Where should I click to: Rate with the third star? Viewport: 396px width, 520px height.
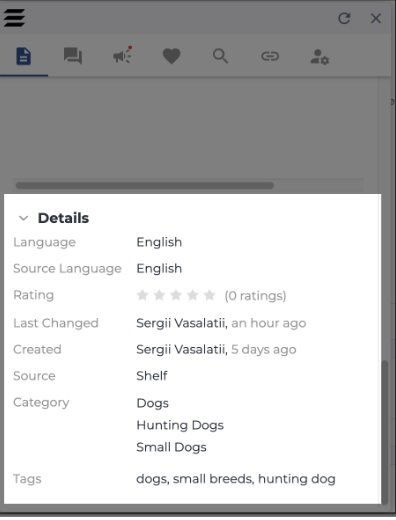176,295
